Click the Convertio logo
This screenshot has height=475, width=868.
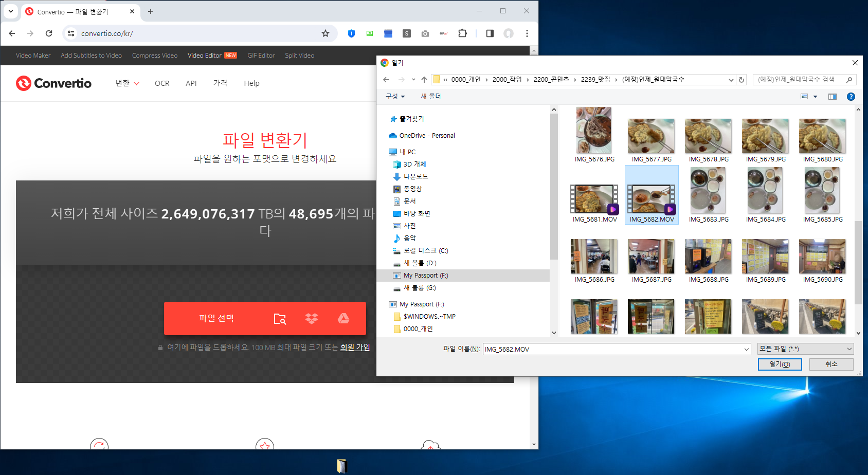(53, 83)
